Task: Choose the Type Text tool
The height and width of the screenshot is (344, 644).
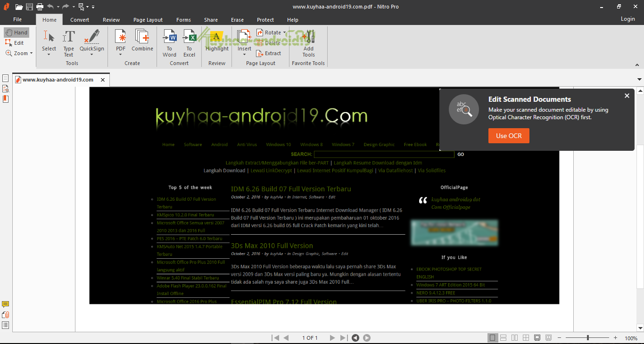Action: (69, 43)
